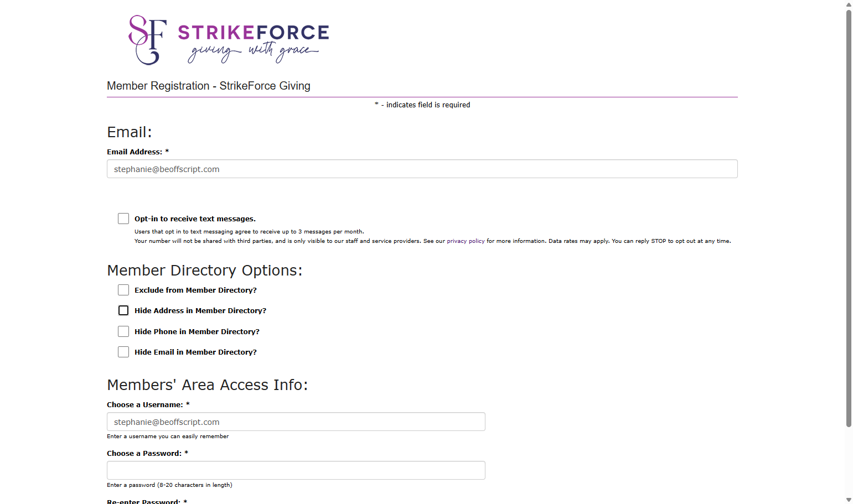
Task: Click the password length hint text
Action: (169, 485)
